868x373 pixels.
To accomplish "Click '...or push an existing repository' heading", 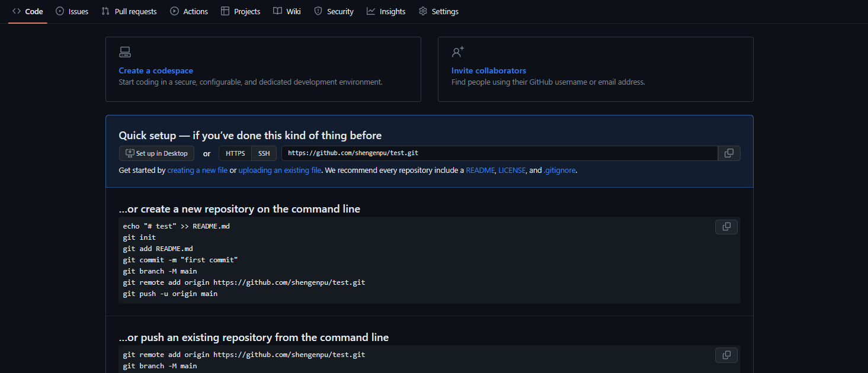I will pos(254,337).
